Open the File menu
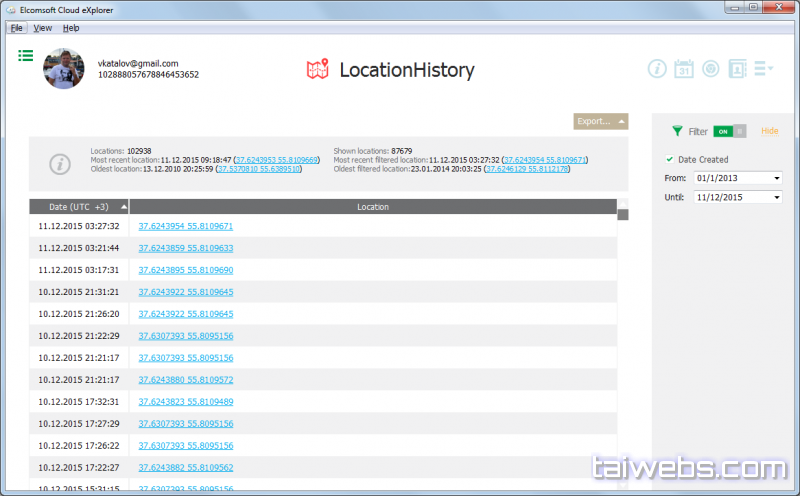Viewport: 800px width, 496px height. tap(17, 28)
